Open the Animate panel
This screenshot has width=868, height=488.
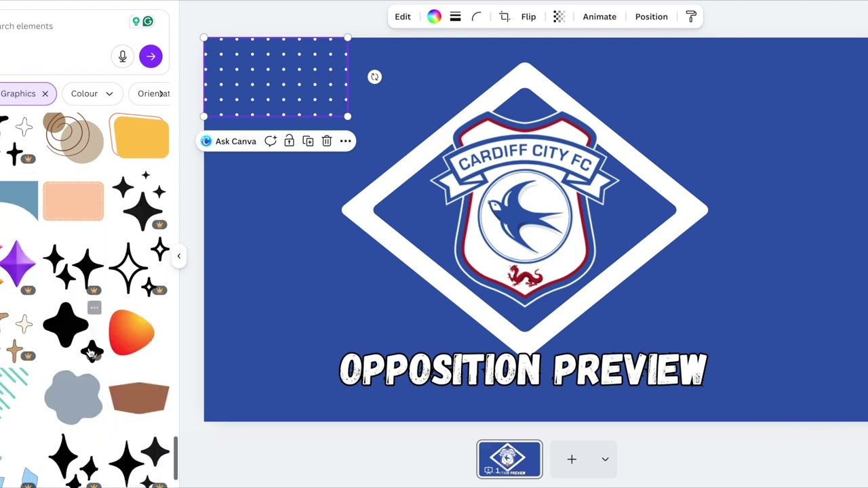pos(599,17)
